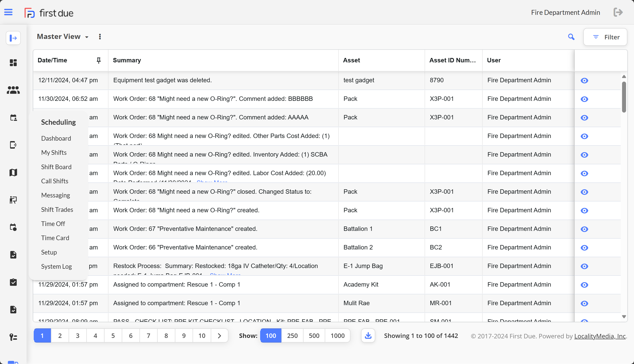This screenshot has width=634, height=364.
Task: View details of Labor Cost Added entry
Action: 584,173
